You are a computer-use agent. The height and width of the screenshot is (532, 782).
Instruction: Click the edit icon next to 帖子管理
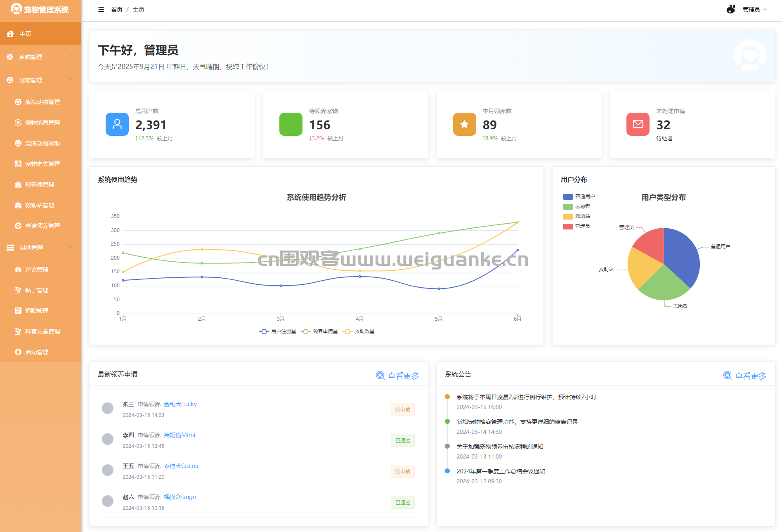18,290
